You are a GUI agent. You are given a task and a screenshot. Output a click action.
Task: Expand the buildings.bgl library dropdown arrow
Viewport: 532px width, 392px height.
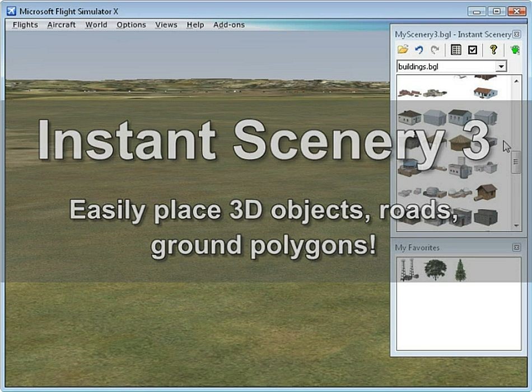(501, 67)
